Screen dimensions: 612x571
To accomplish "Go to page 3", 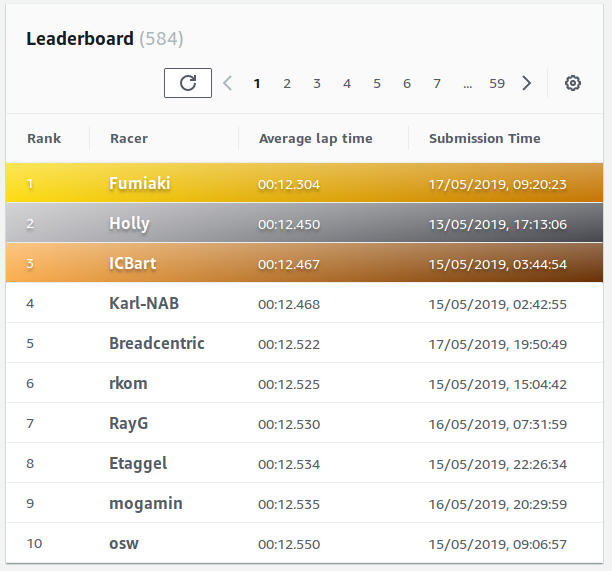I will (317, 84).
